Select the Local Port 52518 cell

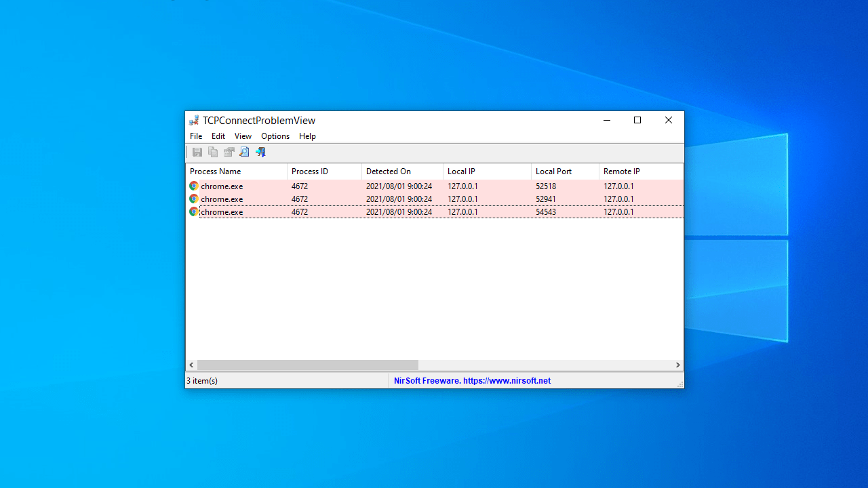tap(546, 186)
